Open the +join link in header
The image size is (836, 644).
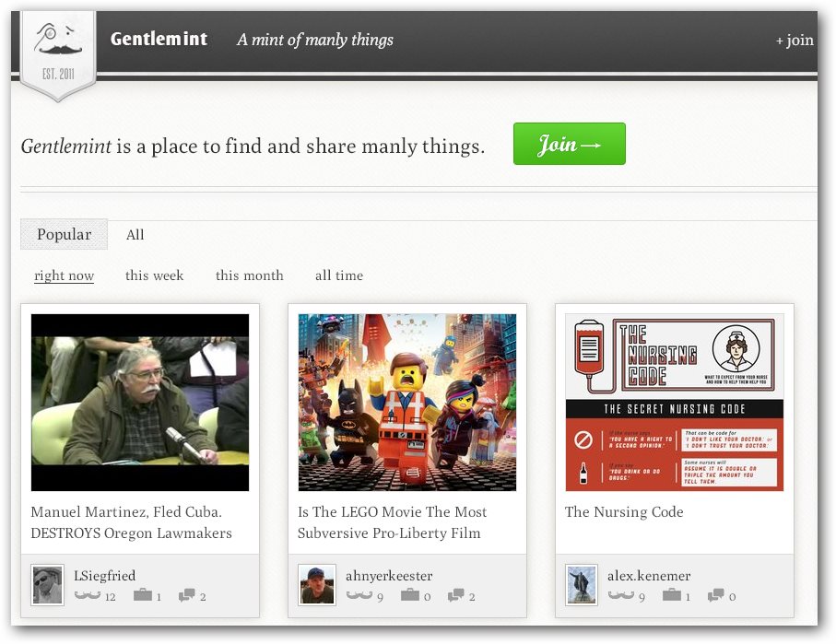coord(795,40)
